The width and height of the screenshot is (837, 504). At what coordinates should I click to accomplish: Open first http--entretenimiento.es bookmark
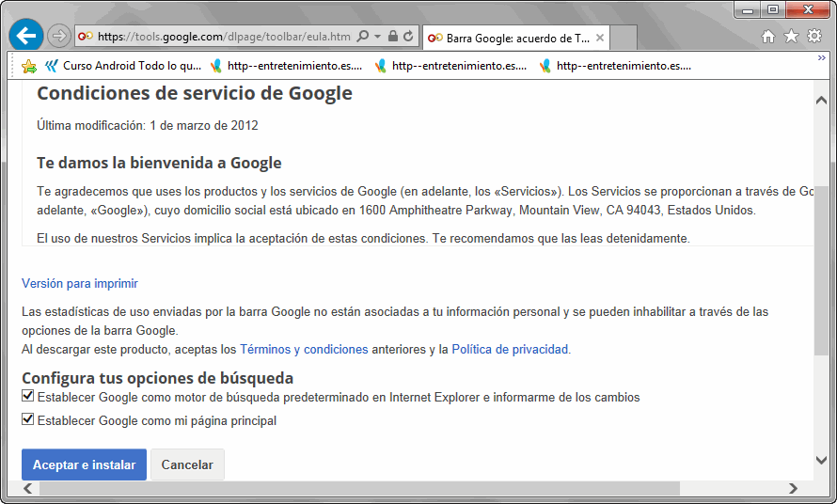point(287,66)
